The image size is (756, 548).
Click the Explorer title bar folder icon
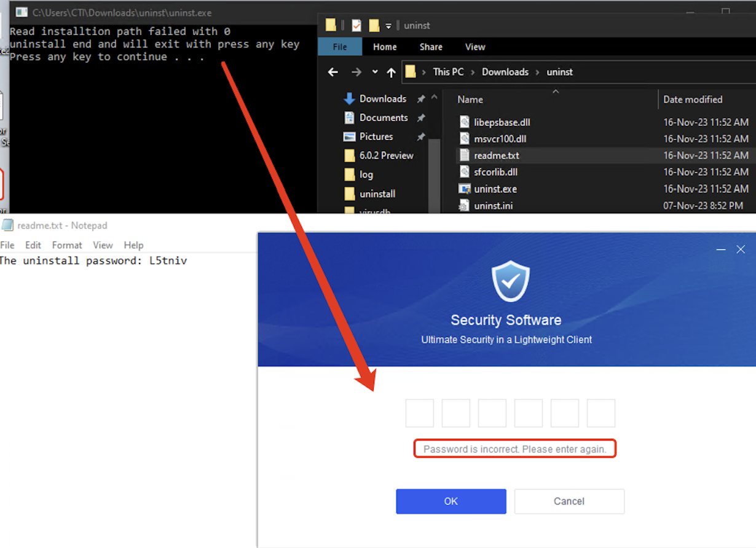pos(331,25)
